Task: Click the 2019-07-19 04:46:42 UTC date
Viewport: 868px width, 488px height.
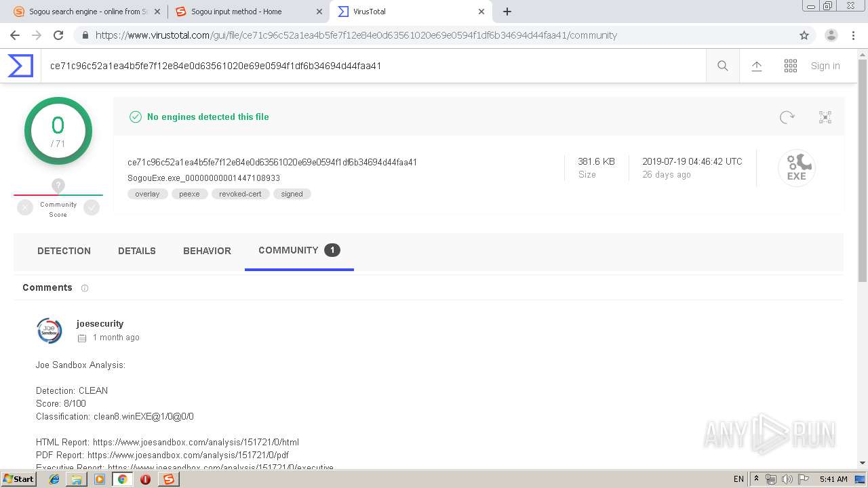Action: pos(692,161)
